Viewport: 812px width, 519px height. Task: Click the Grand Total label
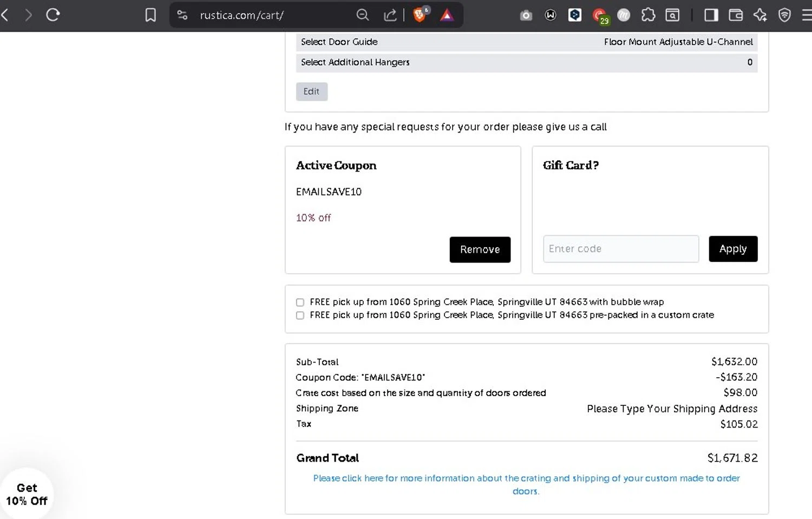coord(328,458)
